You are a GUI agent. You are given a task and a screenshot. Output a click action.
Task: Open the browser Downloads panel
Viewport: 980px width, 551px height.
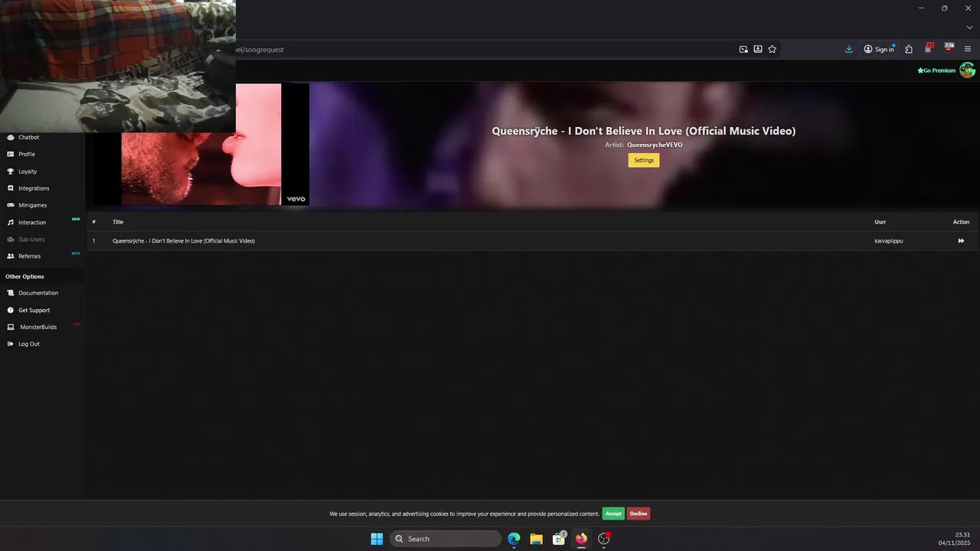coord(849,49)
